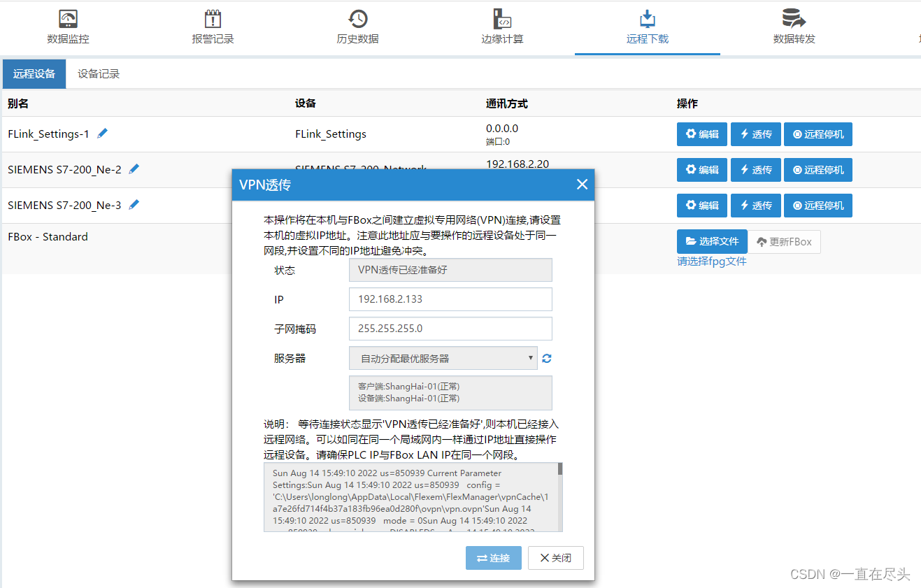Click the remote download arrow icon
This screenshot has width=921, height=588.
pyautogui.click(x=648, y=19)
